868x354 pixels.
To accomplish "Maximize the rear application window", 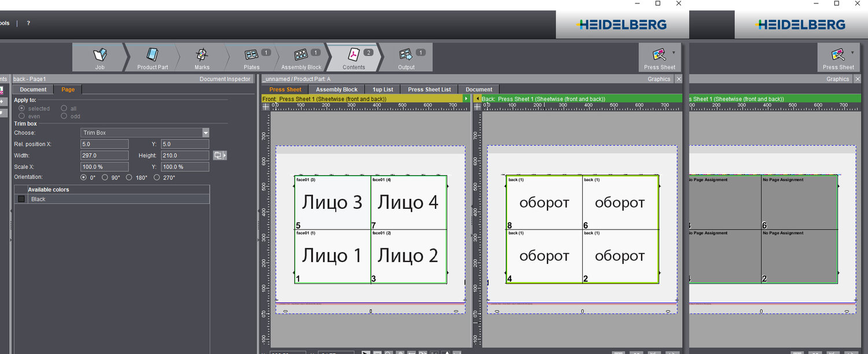I will (x=837, y=3).
